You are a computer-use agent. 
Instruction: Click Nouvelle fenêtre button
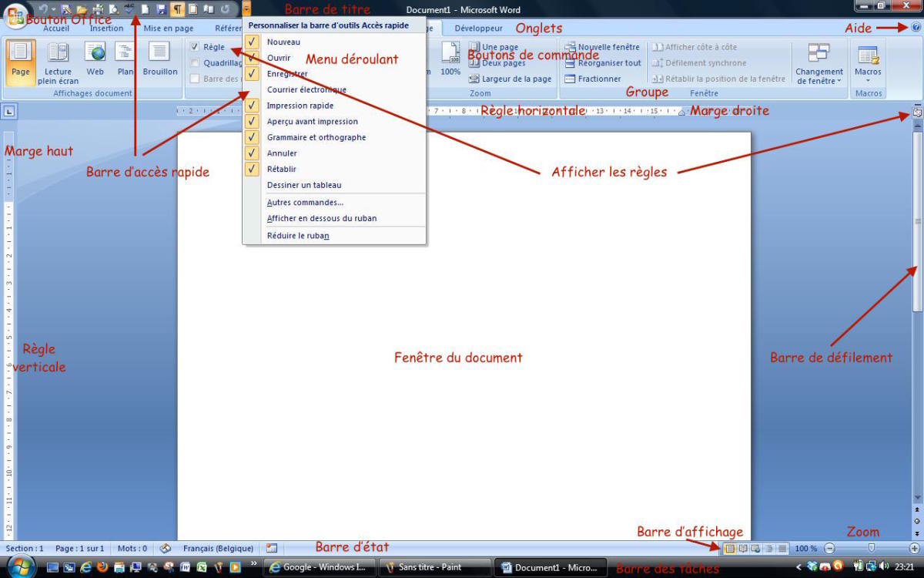pyautogui.click(x=602, y=47)
